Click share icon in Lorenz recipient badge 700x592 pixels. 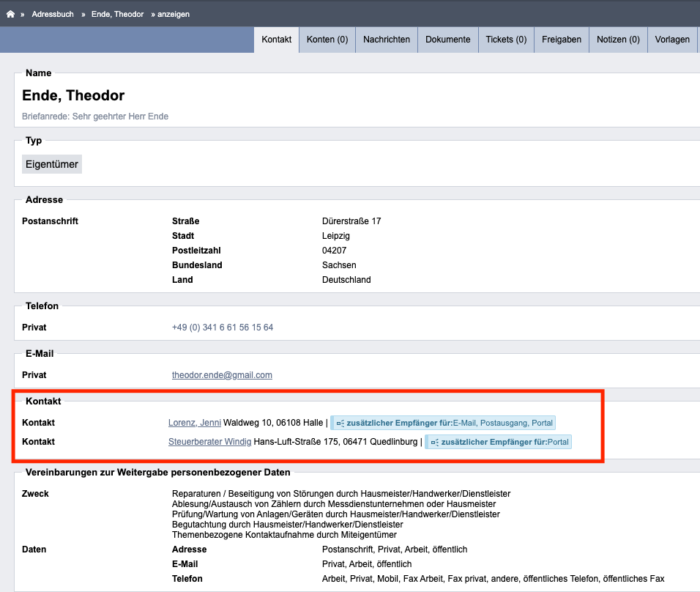[340, 423]
